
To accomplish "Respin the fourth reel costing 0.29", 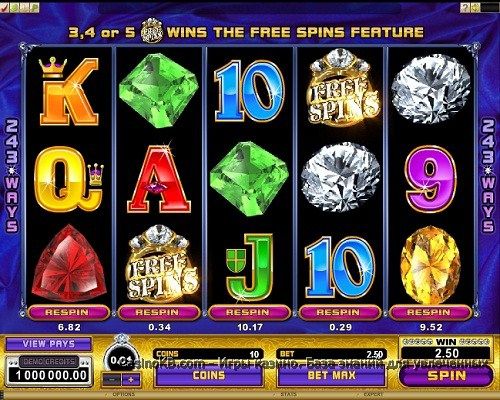I will [340, 313].
